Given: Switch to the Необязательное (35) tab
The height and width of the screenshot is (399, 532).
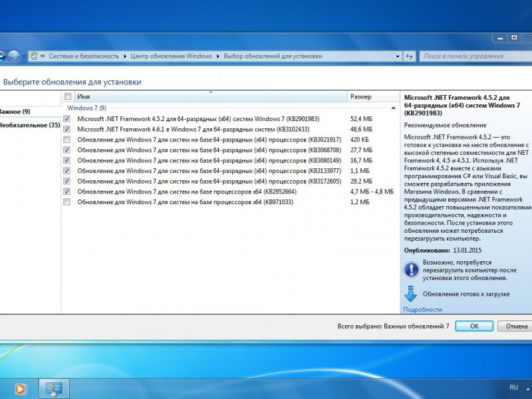Looking at the screenshot, I should 29,125.
